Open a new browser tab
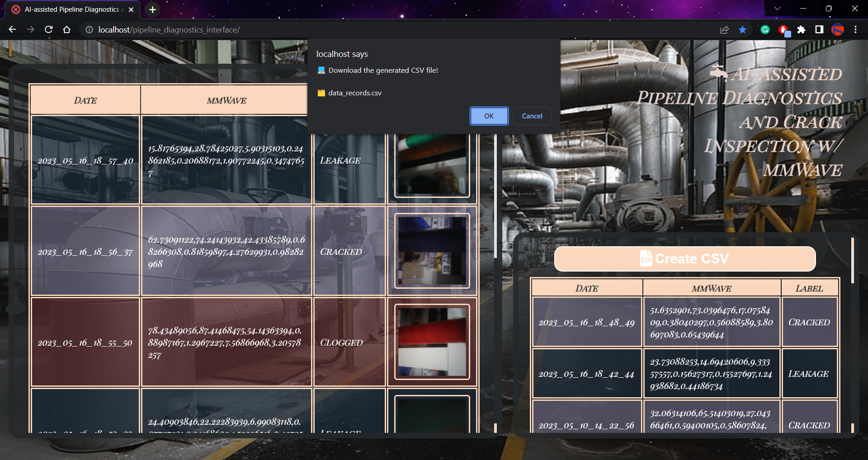The width and height of the screenshot is (868, 460). point(152,9)
